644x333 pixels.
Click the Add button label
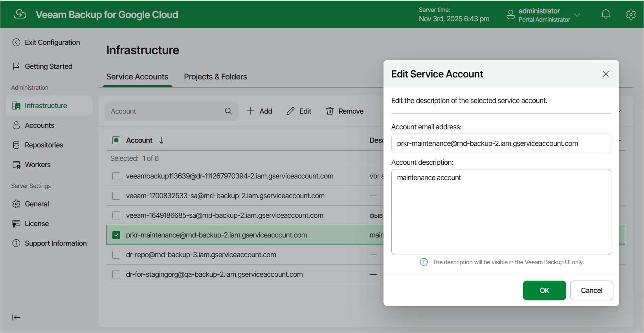pos(266,111)
